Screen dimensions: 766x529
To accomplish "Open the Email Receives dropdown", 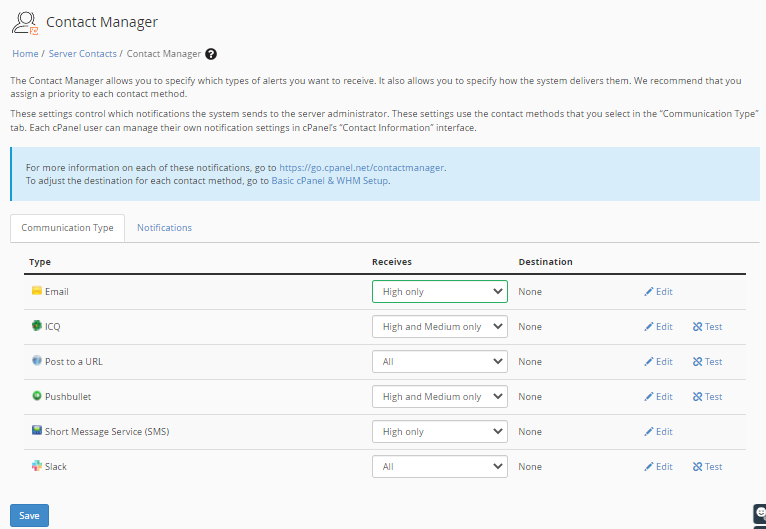I will click(439, 292).
